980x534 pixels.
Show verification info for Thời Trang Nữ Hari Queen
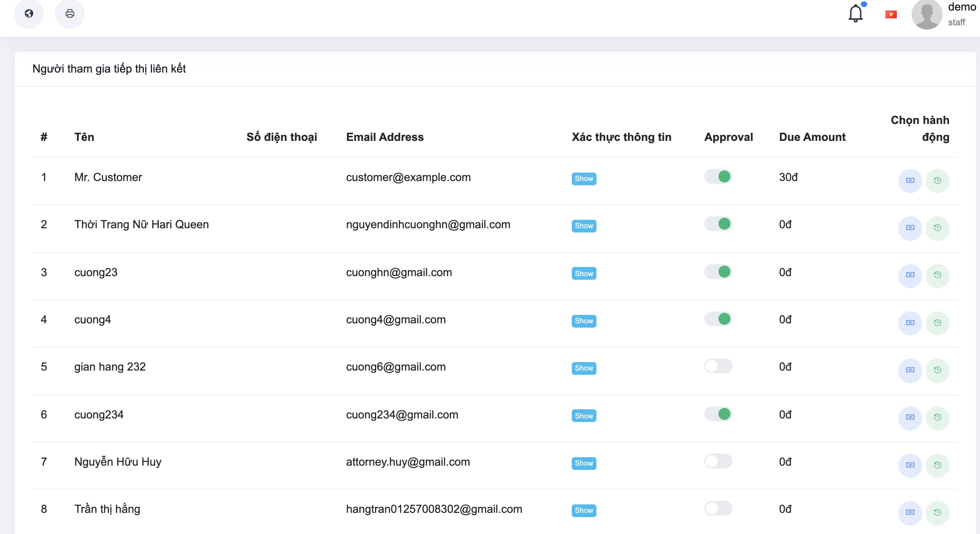click(x=584, y=226)
